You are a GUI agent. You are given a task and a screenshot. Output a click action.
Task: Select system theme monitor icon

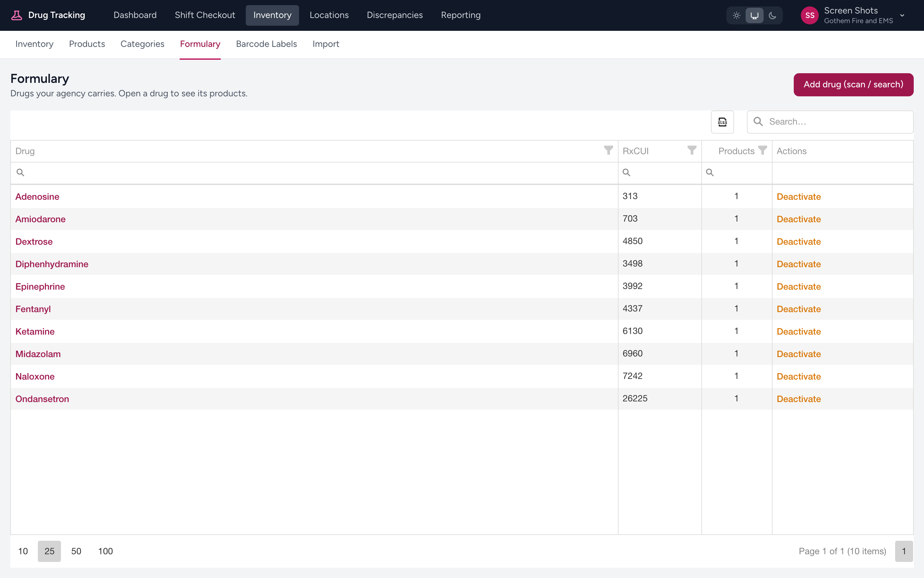[x=755, y=15]
